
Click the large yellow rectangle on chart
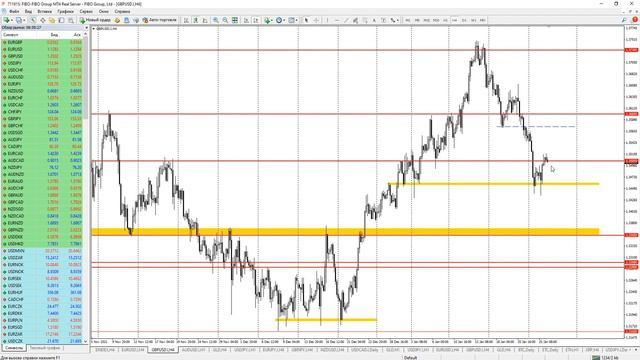(345, 231)
